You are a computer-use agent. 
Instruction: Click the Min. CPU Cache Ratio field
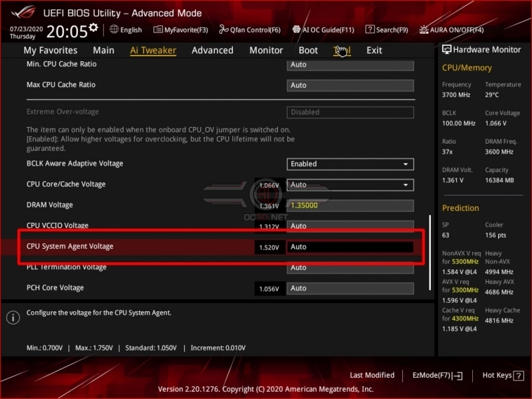pyautogui.click(x=350, y=65)
